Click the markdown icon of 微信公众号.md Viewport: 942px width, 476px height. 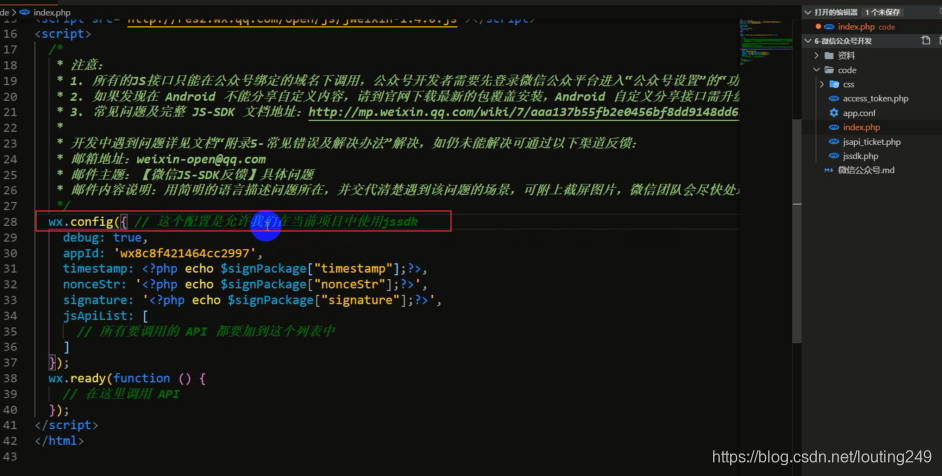tap(828, 170)
